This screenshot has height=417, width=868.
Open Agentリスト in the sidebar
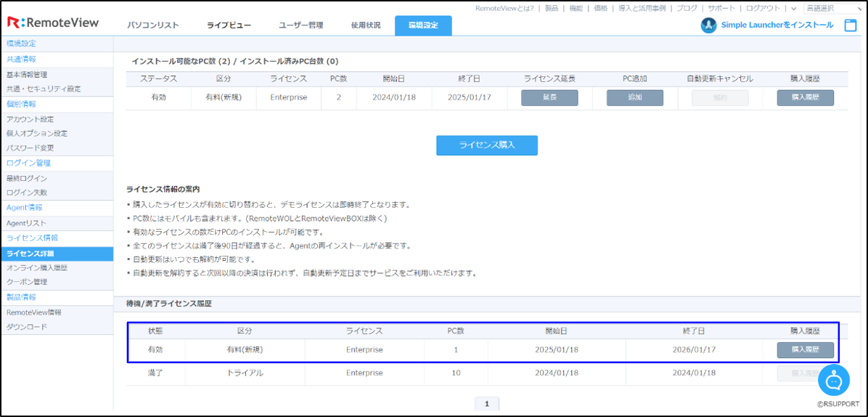26,222
